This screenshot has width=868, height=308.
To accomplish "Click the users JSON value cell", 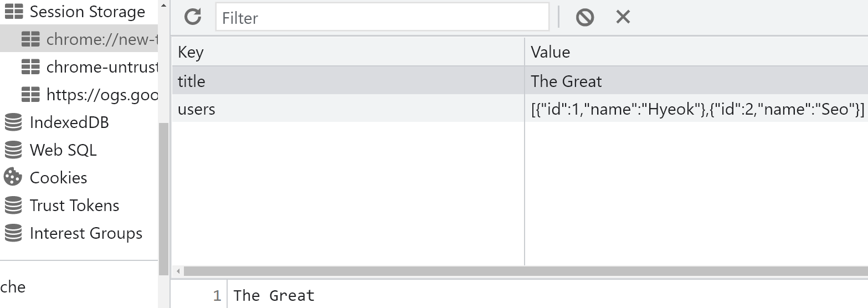I will coord(696,109).
